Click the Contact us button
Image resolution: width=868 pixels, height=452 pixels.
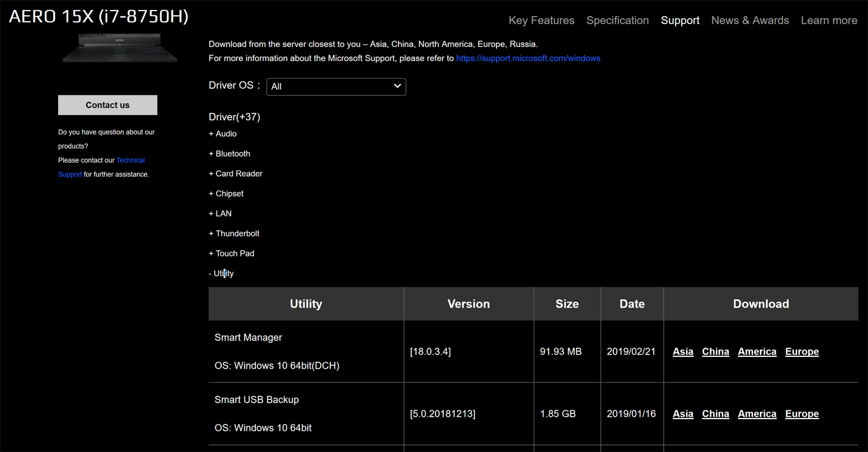107,105
